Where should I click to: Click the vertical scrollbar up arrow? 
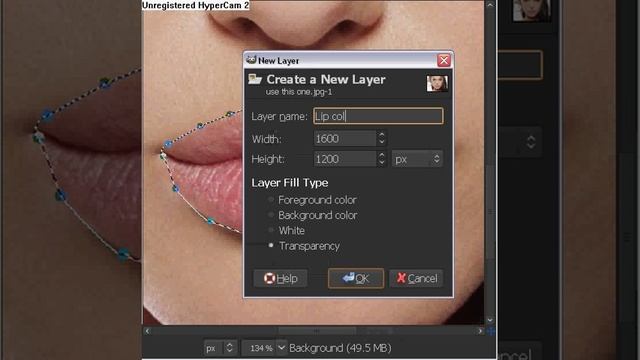pos(490,5)
